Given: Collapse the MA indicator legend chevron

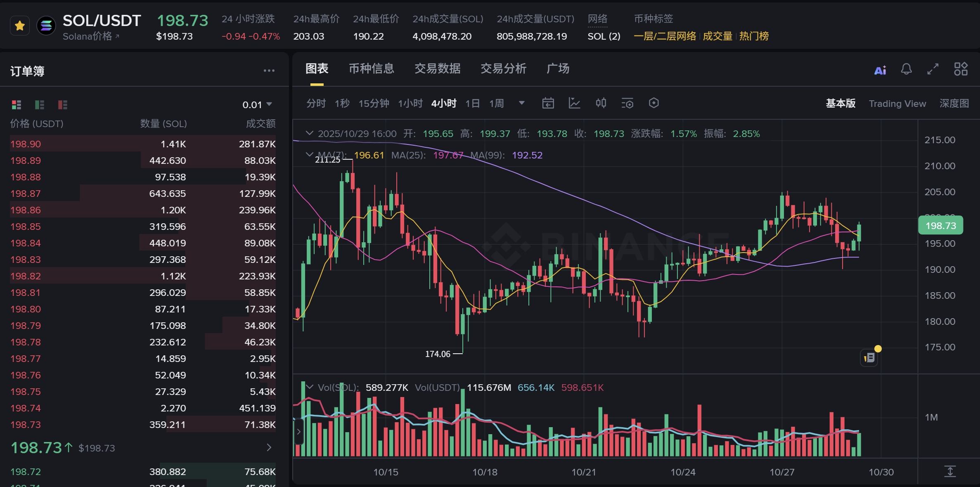Looking at the screenshot, I should point(309,155).
